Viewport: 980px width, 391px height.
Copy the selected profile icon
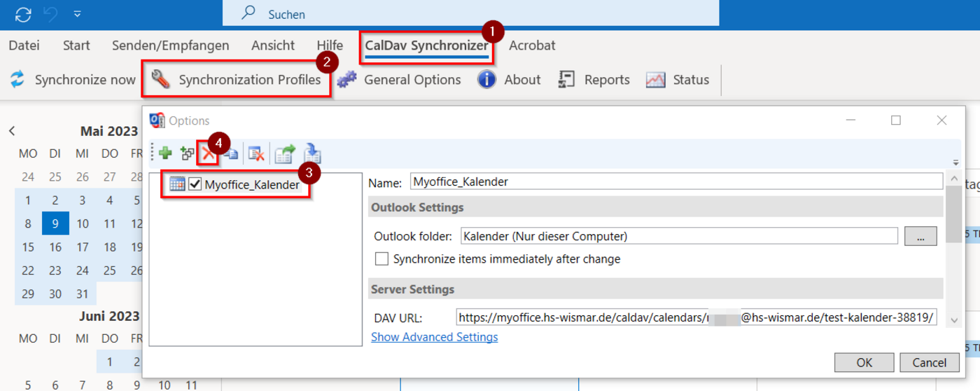coord(230,153)
